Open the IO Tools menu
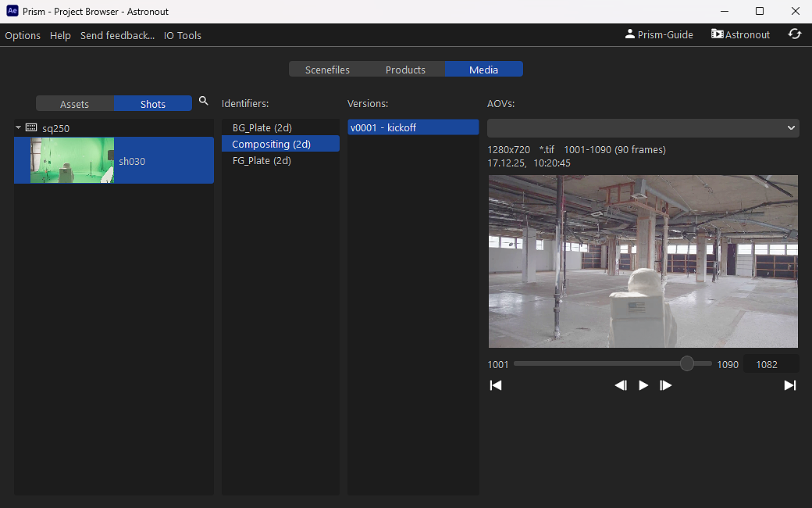The height and width of the screenshot is (508, 812). pos(182,35)
